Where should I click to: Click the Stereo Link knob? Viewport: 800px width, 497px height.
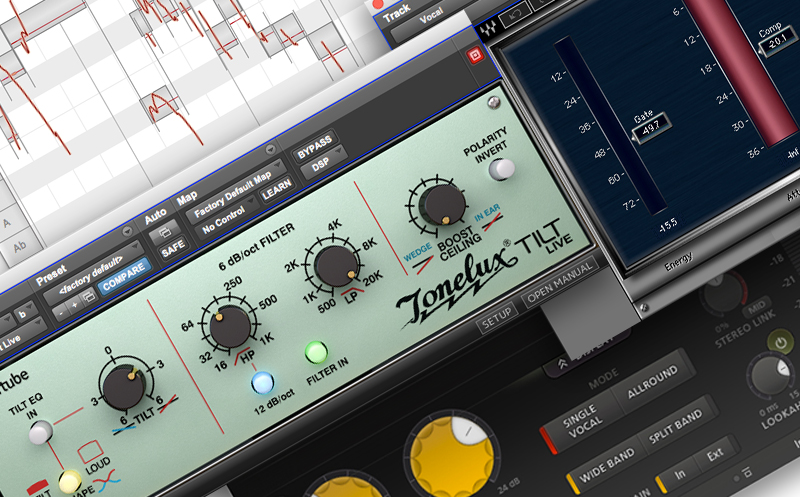(723, 292)
